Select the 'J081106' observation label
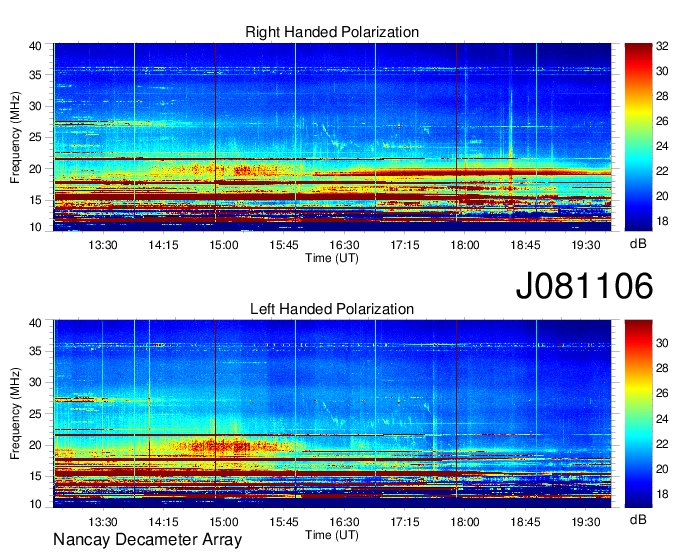The height and width of the screenshot is (552, 680). pos(584,286)
